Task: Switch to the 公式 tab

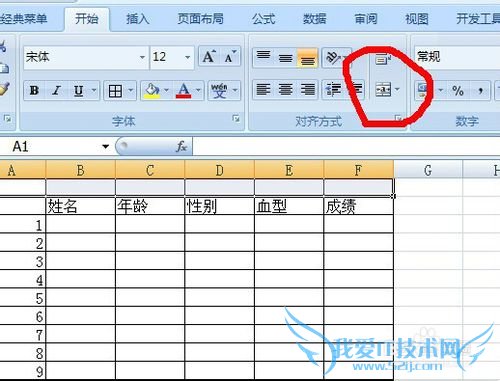Action: click(x=263, y=19)
